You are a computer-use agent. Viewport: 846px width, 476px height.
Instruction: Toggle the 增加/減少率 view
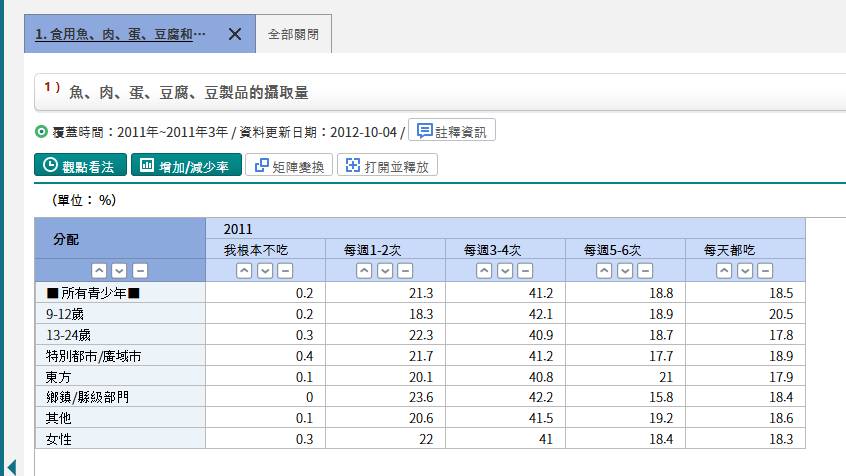pos(186,166)
